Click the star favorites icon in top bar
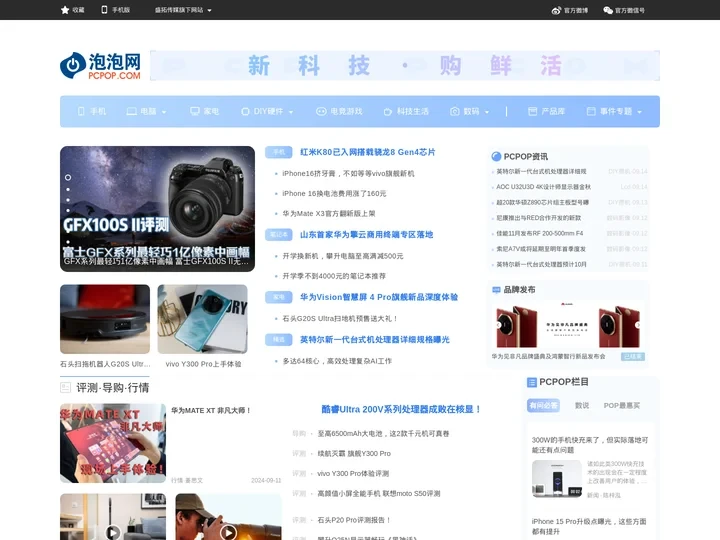Image resolution: width=720 pixels, height=540 pixels. point(65,10)
